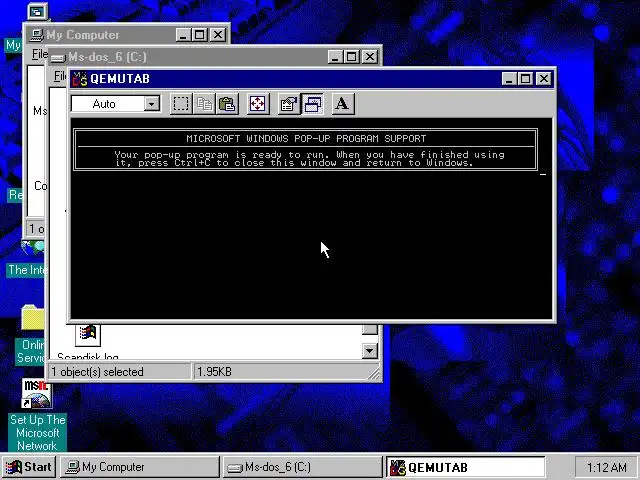
Task: Maximize the My Computer window
Action: click(200, 35)
